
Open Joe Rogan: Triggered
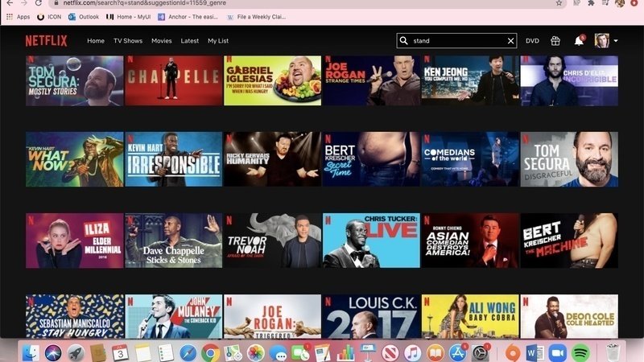pos(272,316)
